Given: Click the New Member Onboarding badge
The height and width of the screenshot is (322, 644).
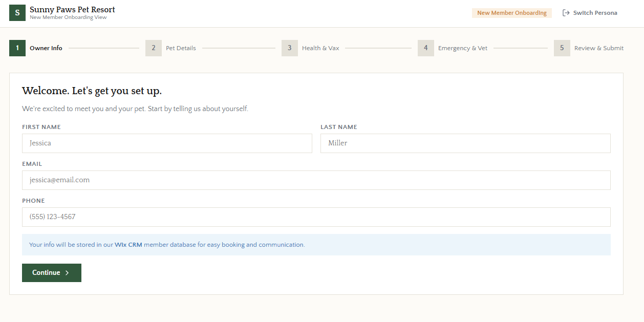Looking at the screenshot, I should tap(512, 13).
